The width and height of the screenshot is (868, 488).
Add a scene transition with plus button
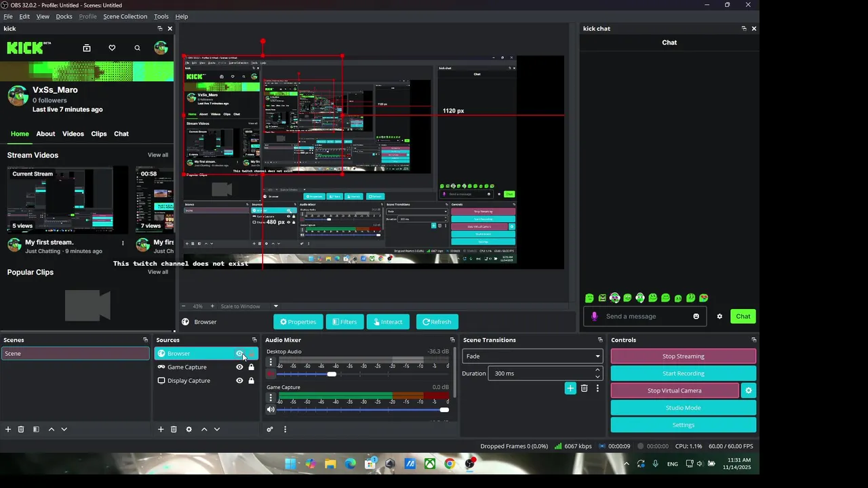570,388
